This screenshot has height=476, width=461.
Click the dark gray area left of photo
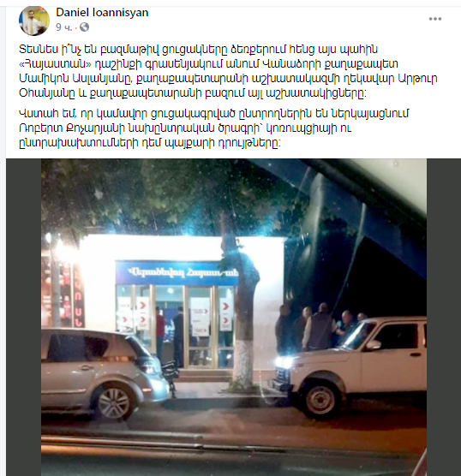click(24, 318)
